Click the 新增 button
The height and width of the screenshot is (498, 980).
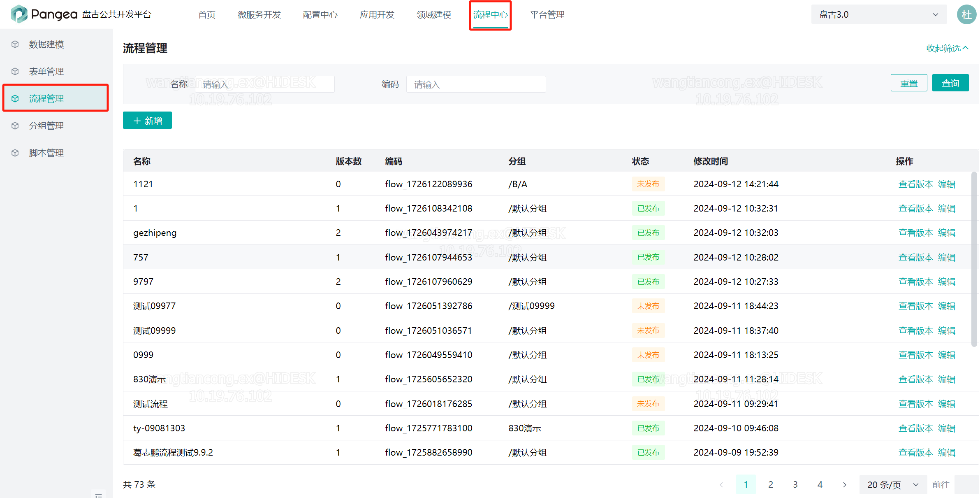tap(147, 120)
